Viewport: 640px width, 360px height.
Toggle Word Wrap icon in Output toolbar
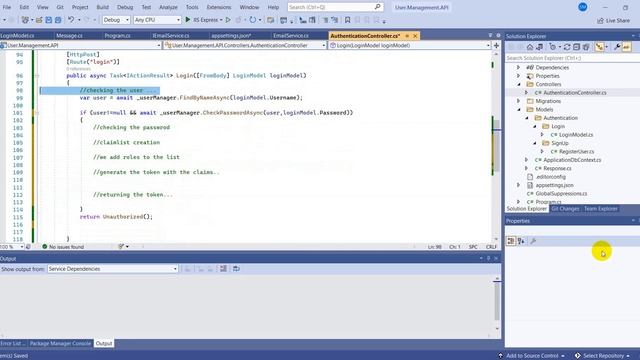236,269
